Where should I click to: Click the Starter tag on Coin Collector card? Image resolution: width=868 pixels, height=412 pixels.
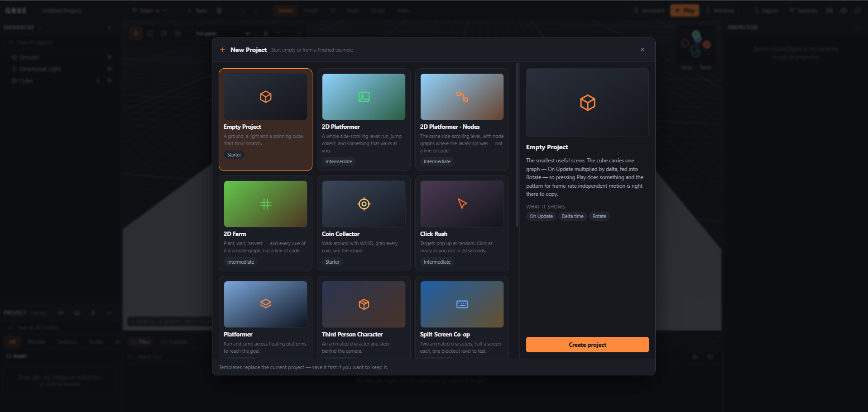332,262
